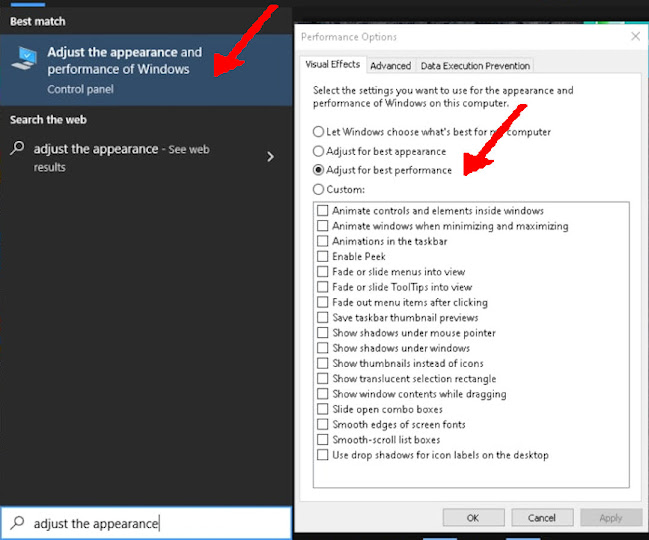The image size is (649, 540).
Task: Open 'adjust the appearance - See web results' suggestion
Action: click(146, 157)
